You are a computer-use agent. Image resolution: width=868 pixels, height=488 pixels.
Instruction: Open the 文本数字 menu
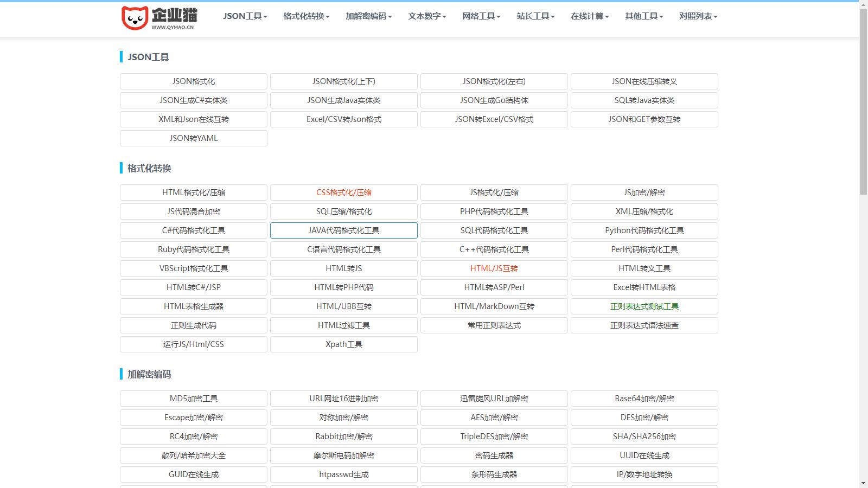point(427,16)
